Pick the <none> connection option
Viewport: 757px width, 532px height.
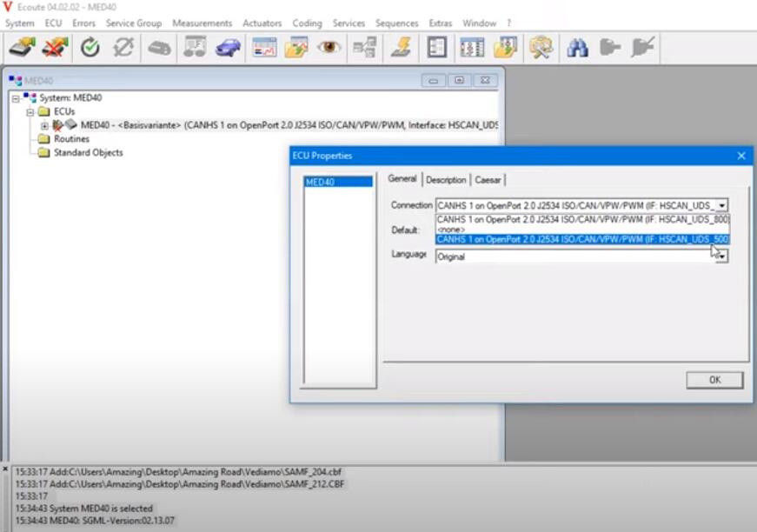(451, 229)
